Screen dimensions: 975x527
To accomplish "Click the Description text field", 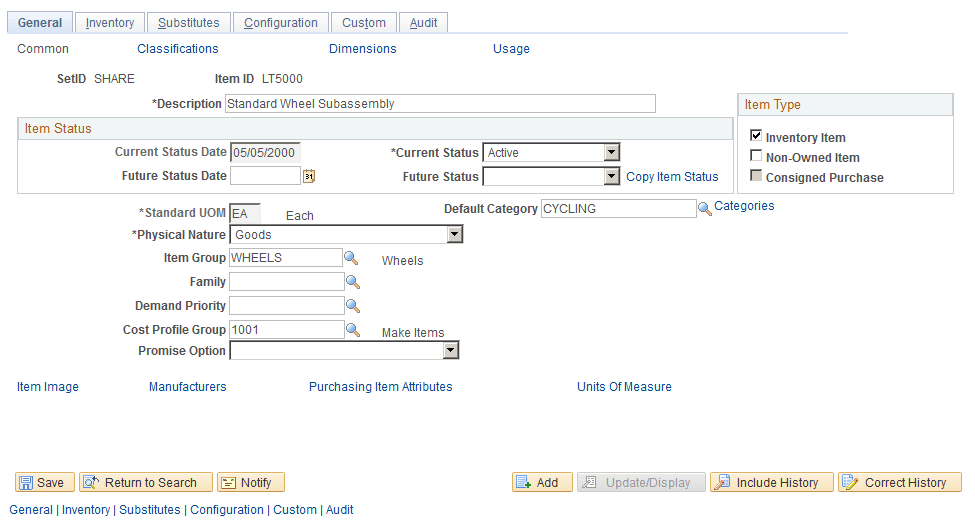I will (440, 104).
